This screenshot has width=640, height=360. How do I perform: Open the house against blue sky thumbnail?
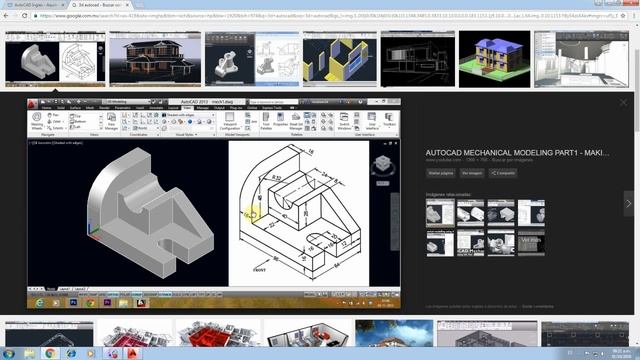point(394,333)
